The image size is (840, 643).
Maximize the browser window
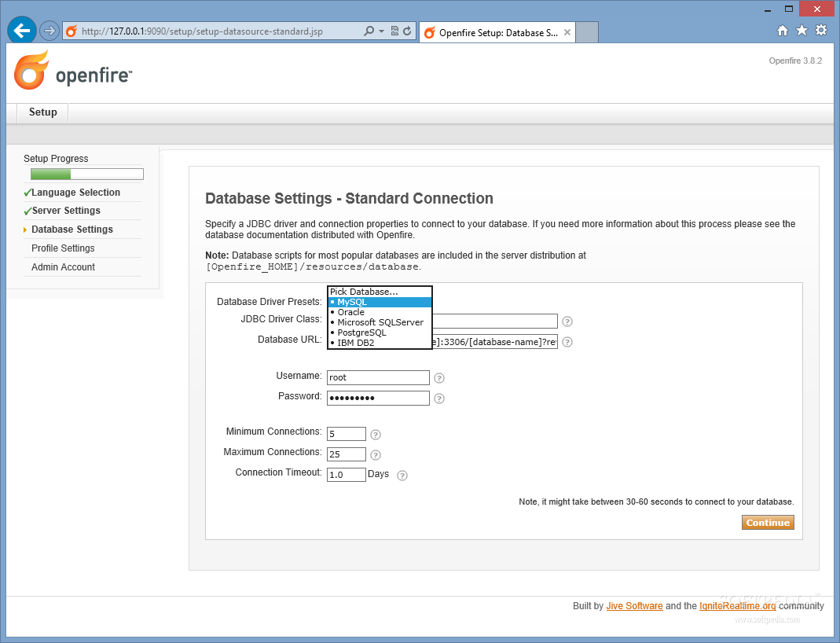click(789, 9)
